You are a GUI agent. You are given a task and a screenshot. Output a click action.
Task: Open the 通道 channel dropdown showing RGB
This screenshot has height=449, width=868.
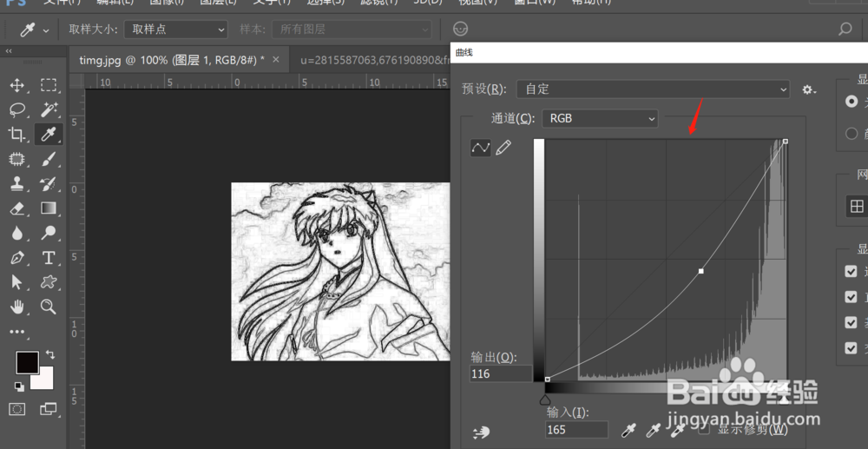click(600, 118)
